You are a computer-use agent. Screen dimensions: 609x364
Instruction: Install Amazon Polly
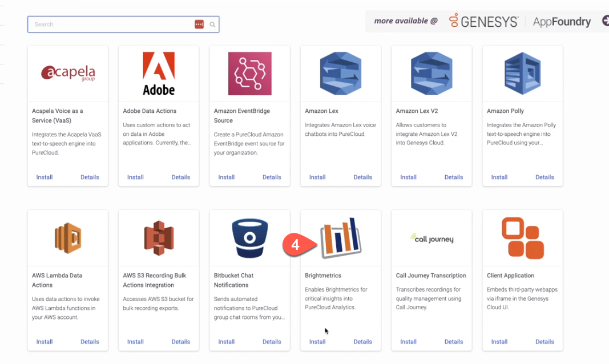click(x=499, y=177)
